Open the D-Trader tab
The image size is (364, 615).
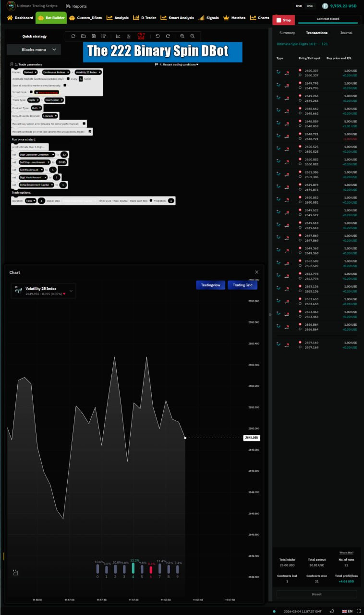click(x=146, y=18)
